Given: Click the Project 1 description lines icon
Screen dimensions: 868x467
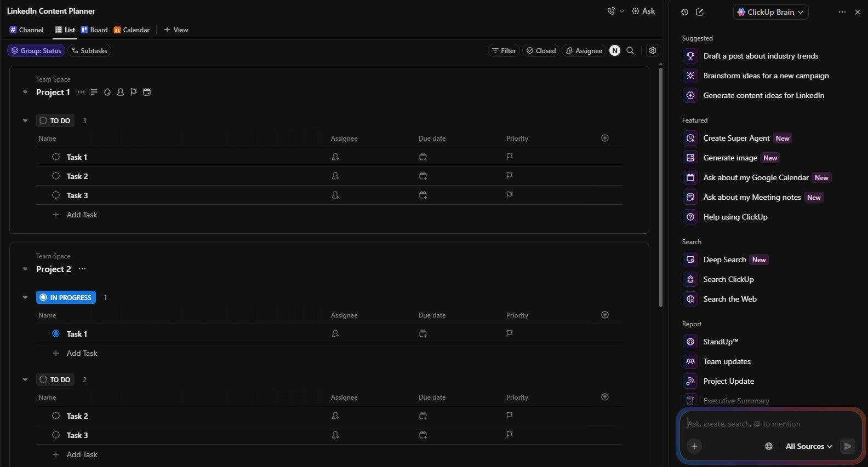Looking at the screenshot, I should click(x=94, y=92).
